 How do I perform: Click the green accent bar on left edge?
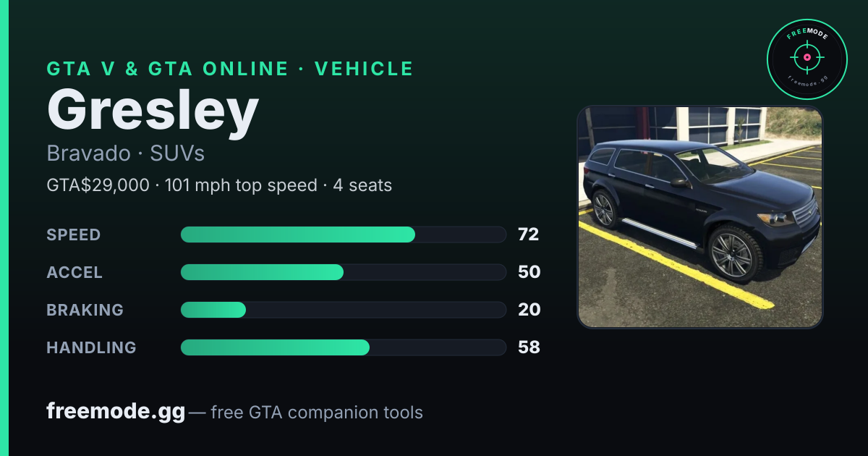pyautogui.click(x=4, y=228)
